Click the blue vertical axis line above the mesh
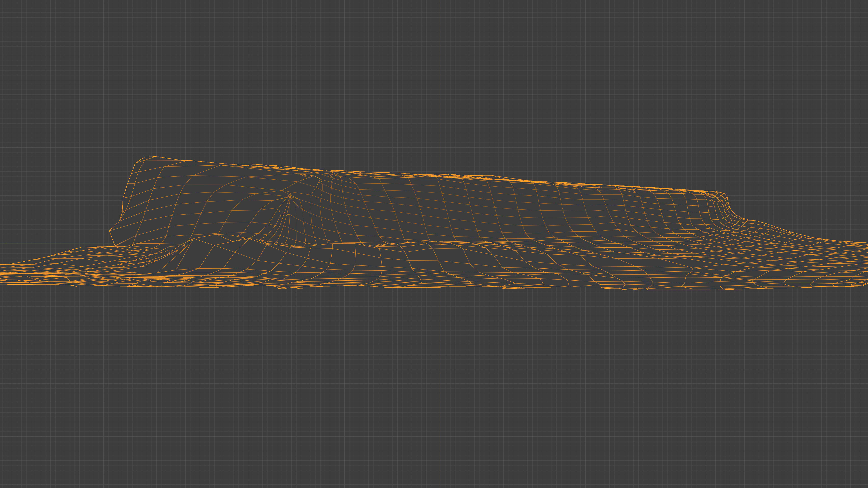The height and width of the screenshot is (488, 868). coord(441,84)
